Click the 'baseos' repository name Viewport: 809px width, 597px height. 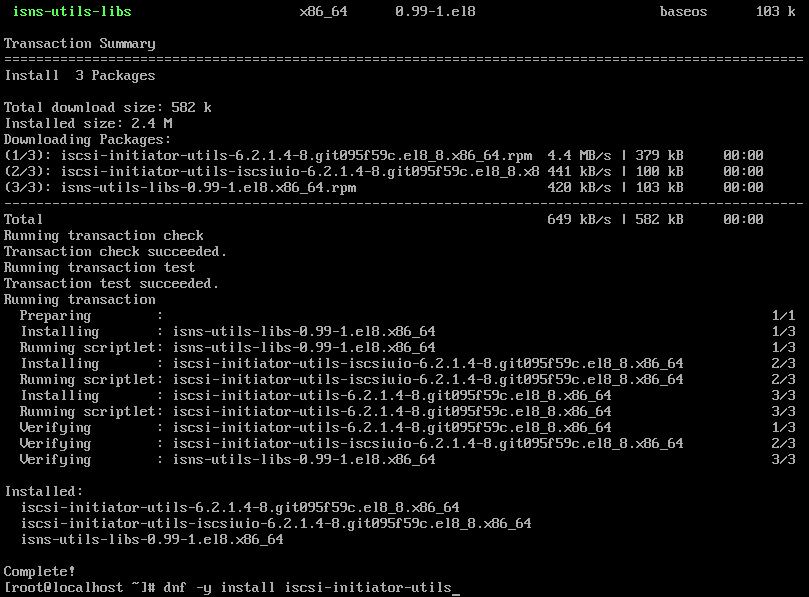pos(683,11)
